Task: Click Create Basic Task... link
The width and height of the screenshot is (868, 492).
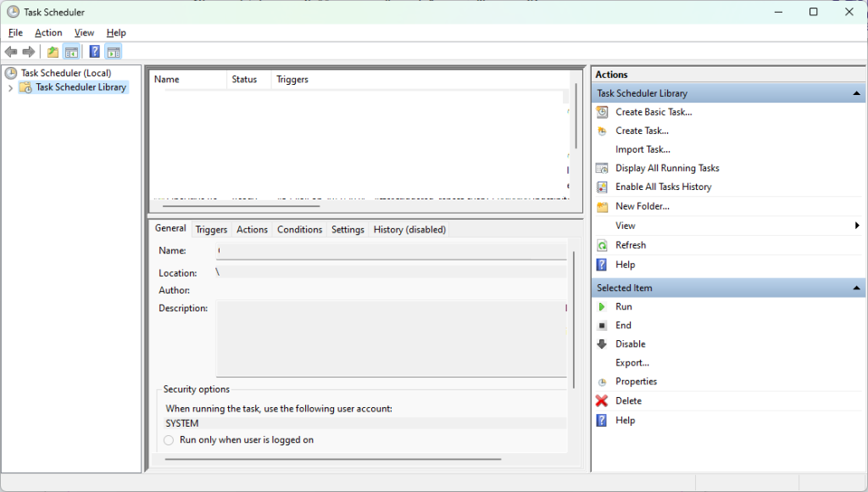Action: tap(654, 112)
